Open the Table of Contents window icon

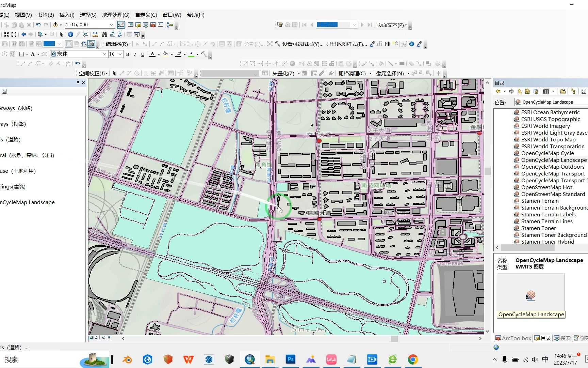coord(131,25)
